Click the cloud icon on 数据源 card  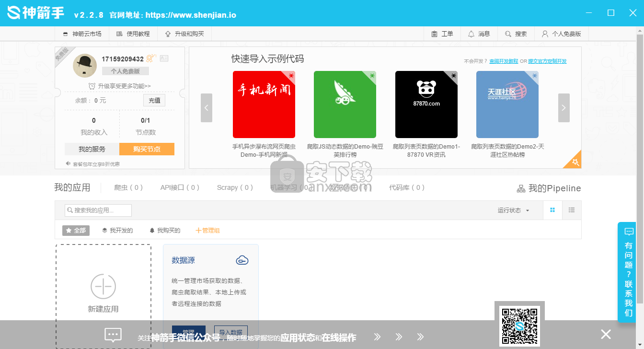(x=242, y=260)
